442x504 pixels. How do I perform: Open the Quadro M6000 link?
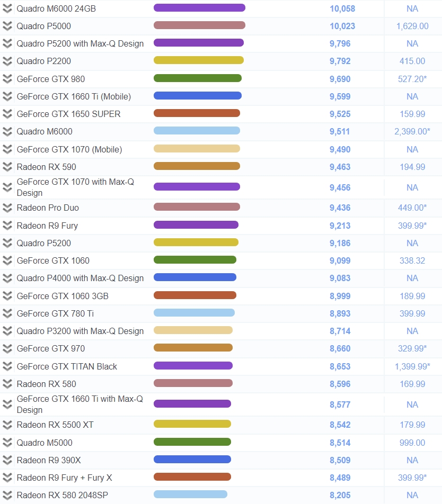click(45, 131)
